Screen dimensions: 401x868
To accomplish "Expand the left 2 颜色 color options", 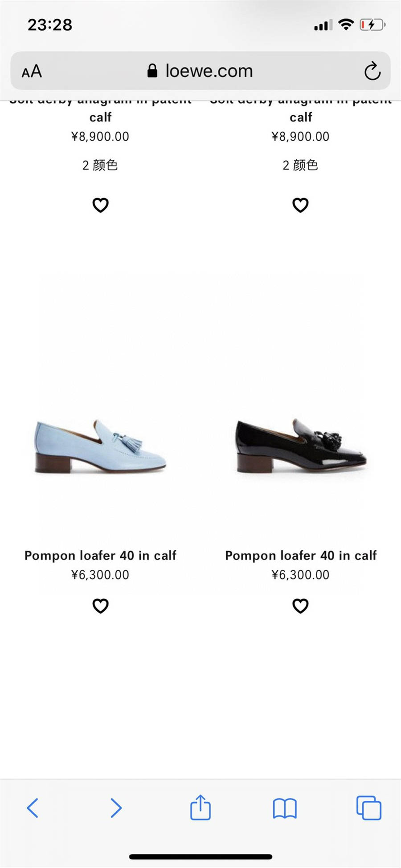I will pyautogui.click(x=100, y=165).
